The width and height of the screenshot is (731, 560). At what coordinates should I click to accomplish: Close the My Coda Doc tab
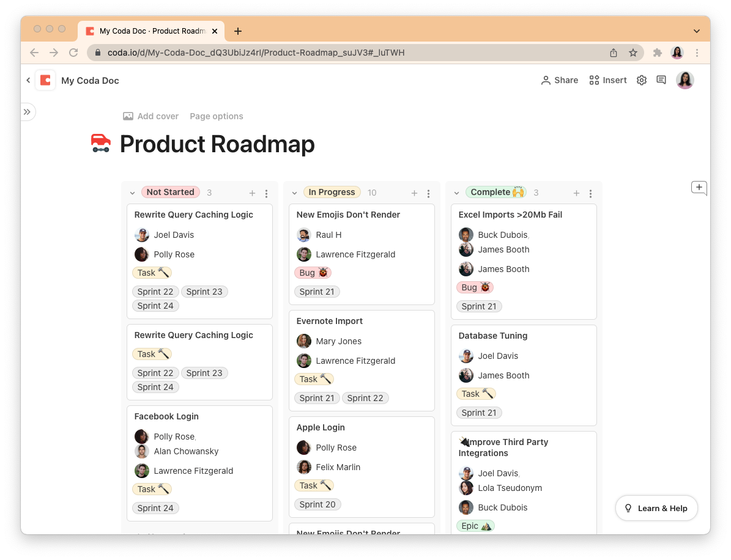215,31
